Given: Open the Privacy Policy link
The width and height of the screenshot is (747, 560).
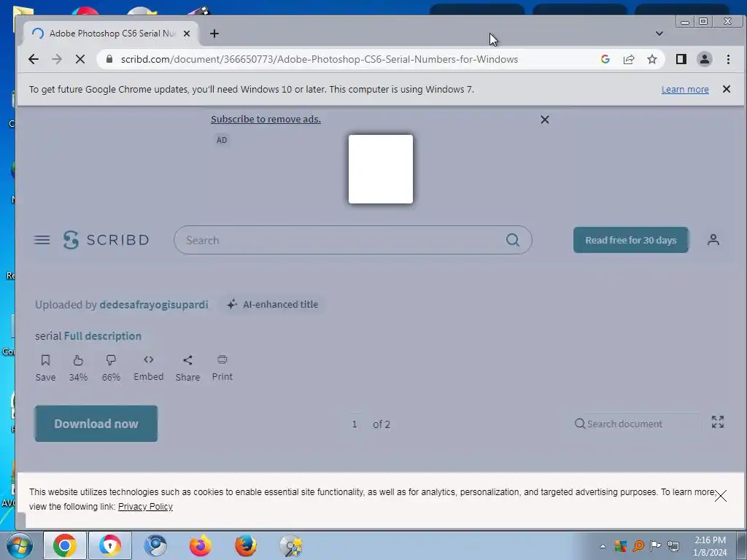Looking at the screenshot, I should (x=145, y=507).
